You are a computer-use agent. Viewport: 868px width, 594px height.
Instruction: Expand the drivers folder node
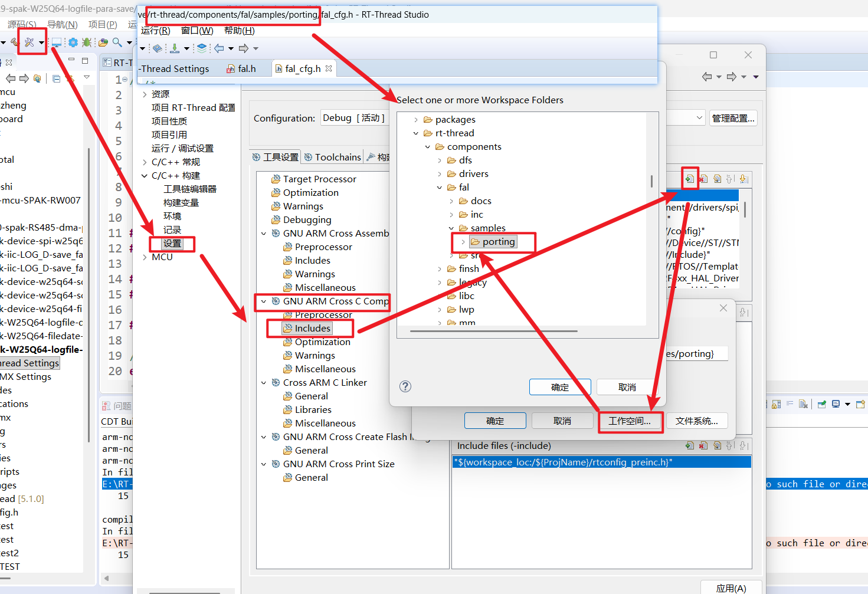[440, 174]
